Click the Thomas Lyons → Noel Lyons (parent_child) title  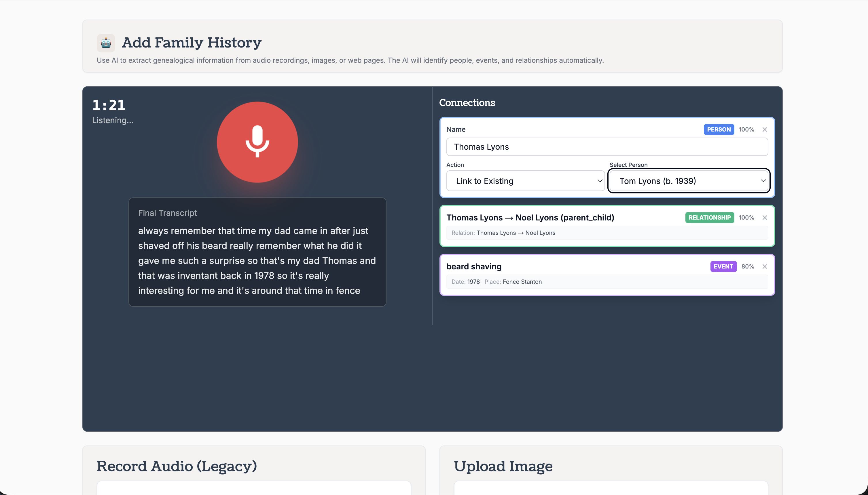coord(530,218)
